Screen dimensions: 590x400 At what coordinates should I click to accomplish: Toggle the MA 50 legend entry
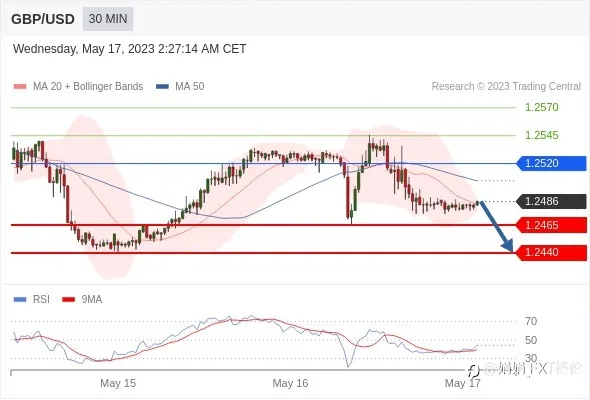click(180, 87)
